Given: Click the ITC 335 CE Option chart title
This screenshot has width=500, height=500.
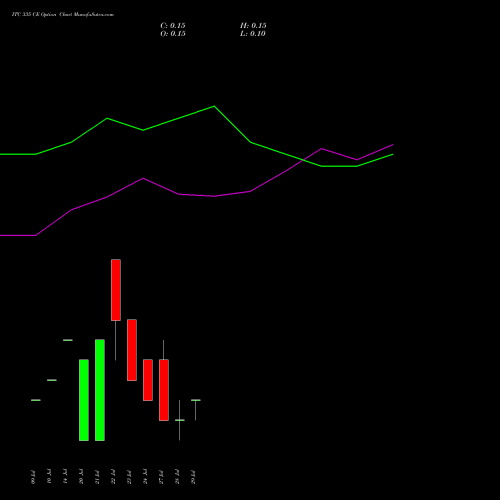Looking at the screenshot, I should pos(63,15).
